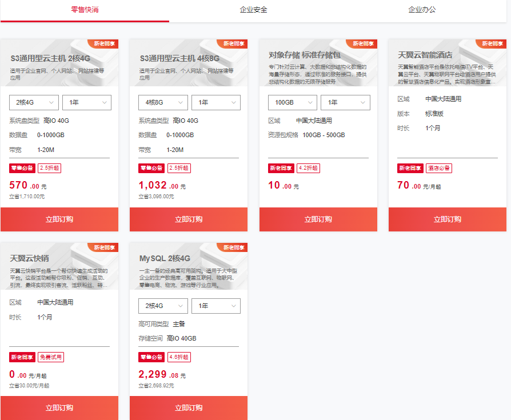The height and width of the screenshot is (420, 511).
Task: Click the 新老同享 corner ribbon on S3 4核8G card
Action: click(233, 43)
